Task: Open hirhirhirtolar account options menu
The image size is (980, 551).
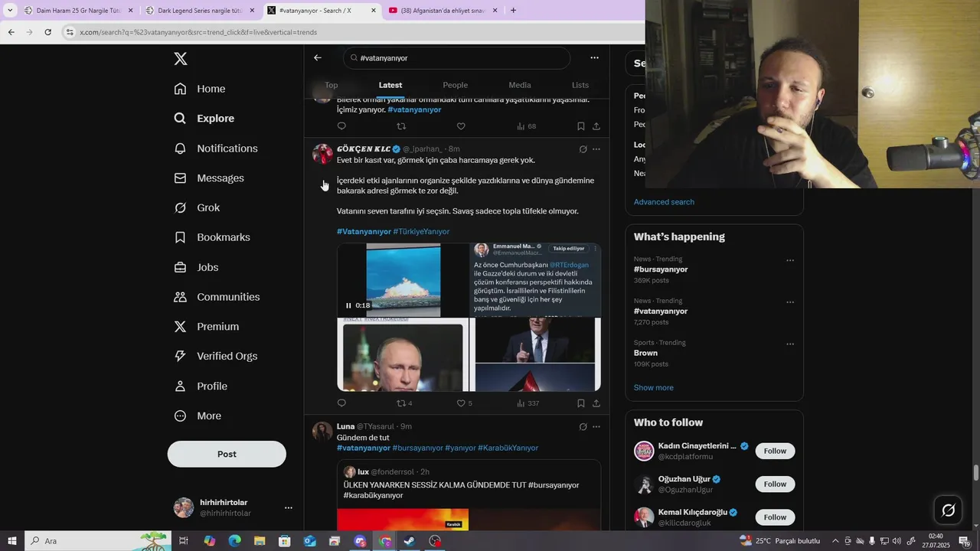Action: [x=289, y=507]
